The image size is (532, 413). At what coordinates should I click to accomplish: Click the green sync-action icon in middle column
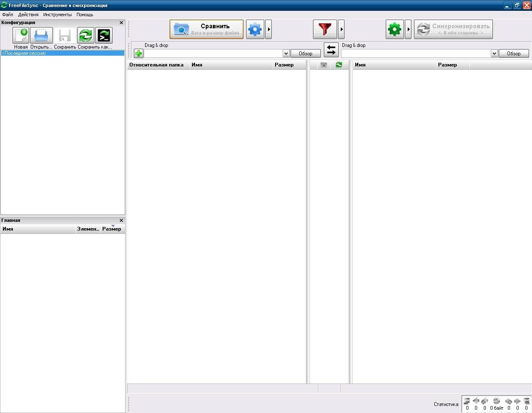(x=339, y=65)
